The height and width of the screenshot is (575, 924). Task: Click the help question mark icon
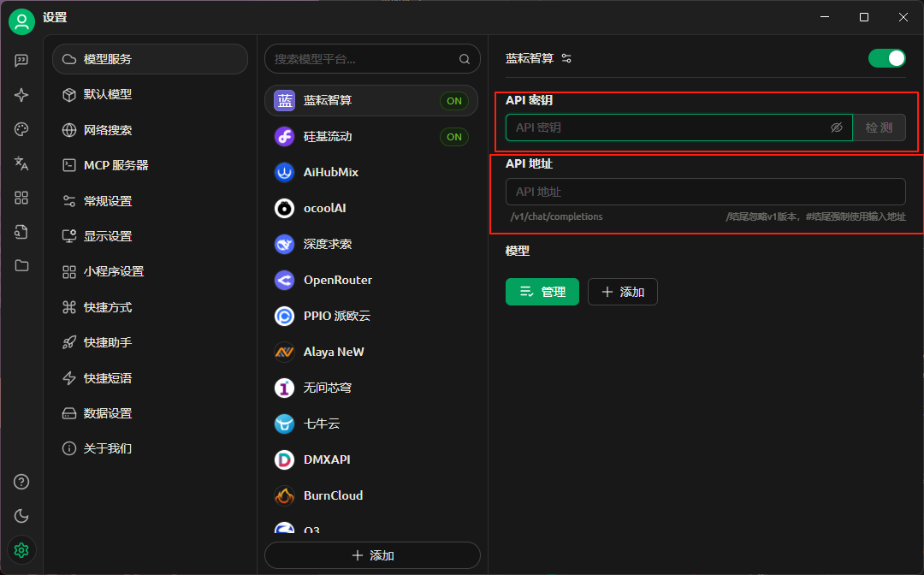click(21, 482)
